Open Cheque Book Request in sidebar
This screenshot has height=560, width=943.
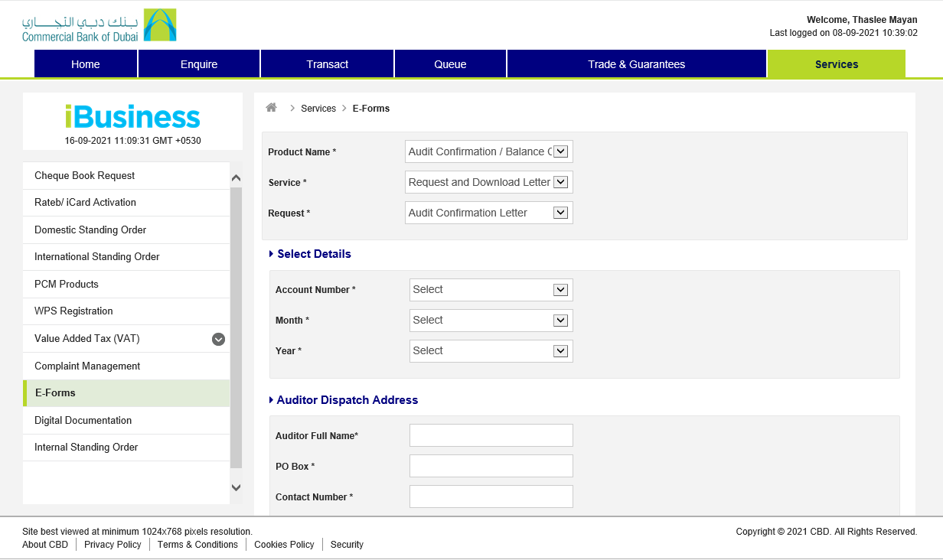pyautogui.click(x=126, y=176)
